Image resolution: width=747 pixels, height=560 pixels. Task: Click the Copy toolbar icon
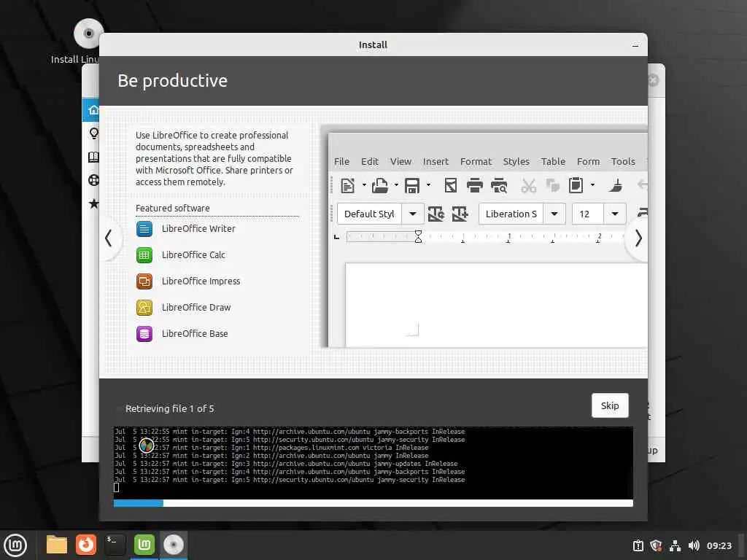coord(553,185)
